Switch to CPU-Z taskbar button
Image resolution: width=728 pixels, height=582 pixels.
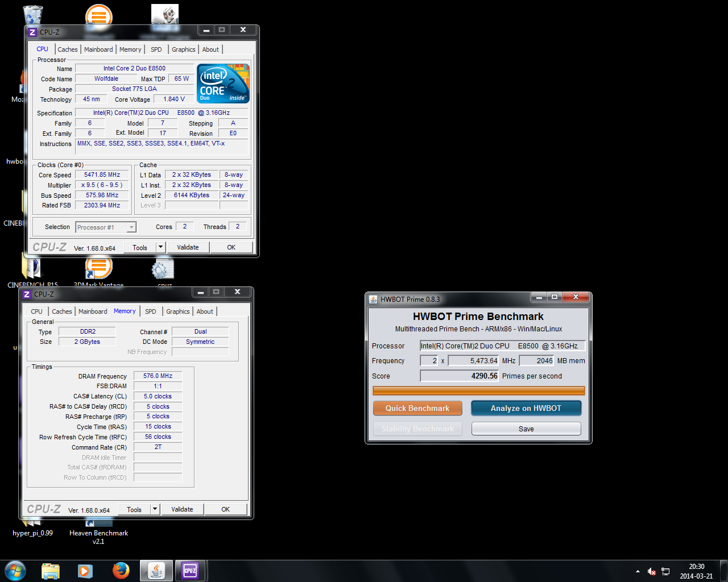click(x=190, y=571)
